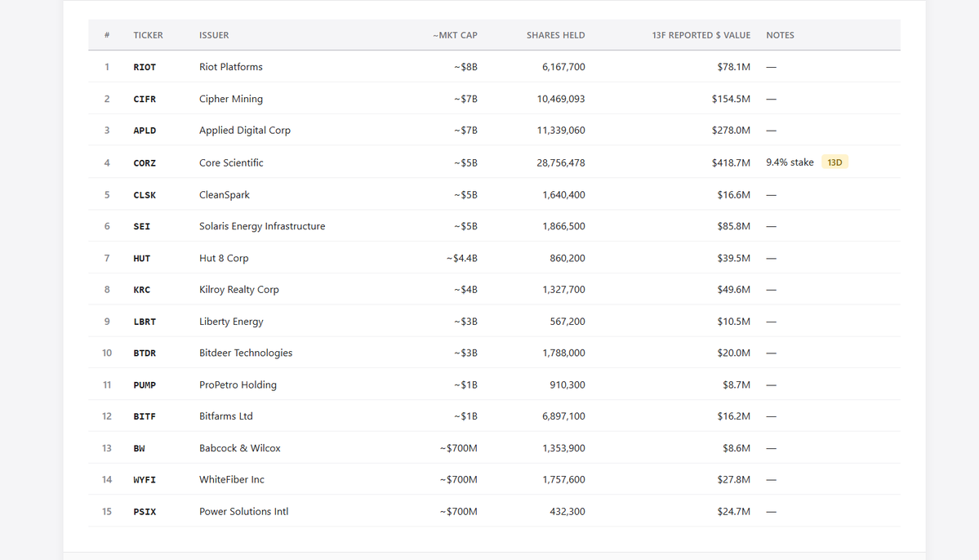This screenshot has height=560, width=979.
Task: Click the ~MKT CAP column header
Action: [x=455, y=35]
